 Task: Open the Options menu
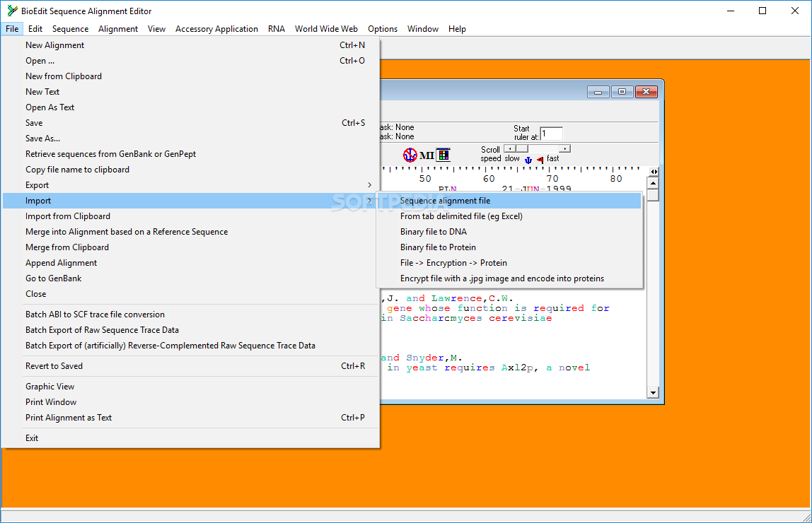pyautogui.click(x=383, y=29)
